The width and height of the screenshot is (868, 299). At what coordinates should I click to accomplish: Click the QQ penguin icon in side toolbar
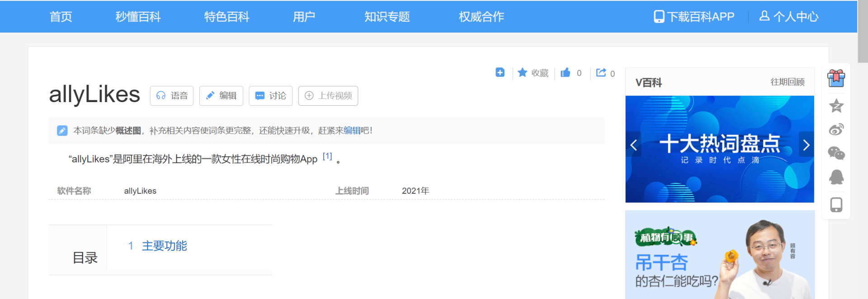coord(836,177)
